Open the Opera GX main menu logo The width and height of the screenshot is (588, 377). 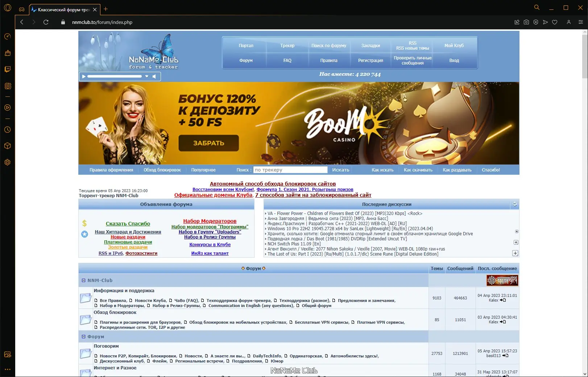(x=8, y=8)
